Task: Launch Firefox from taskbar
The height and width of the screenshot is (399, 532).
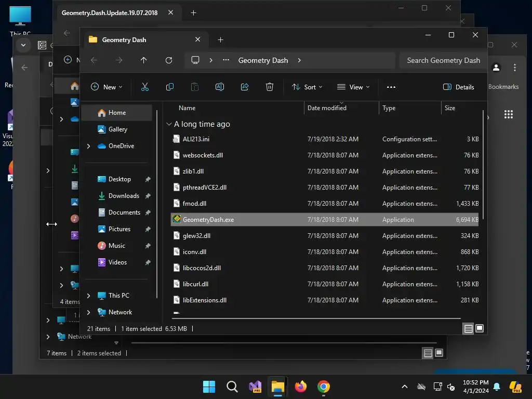Action: (301, 387)
